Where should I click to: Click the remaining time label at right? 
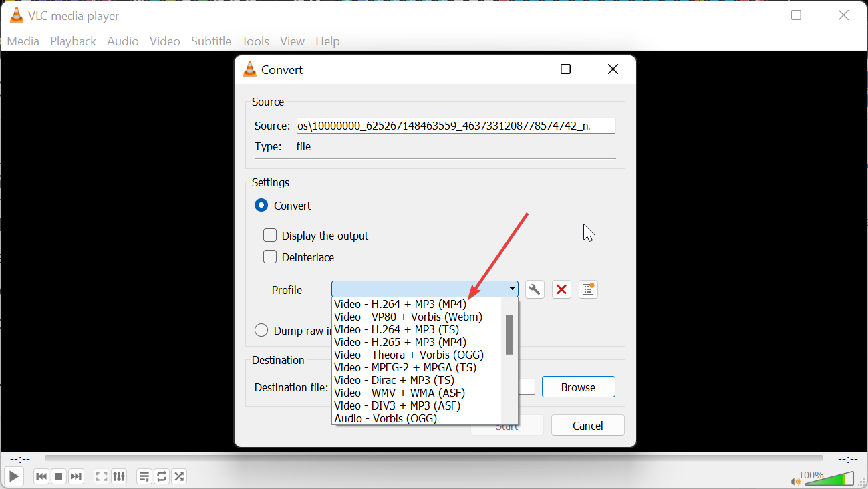(x=847, y=459)
